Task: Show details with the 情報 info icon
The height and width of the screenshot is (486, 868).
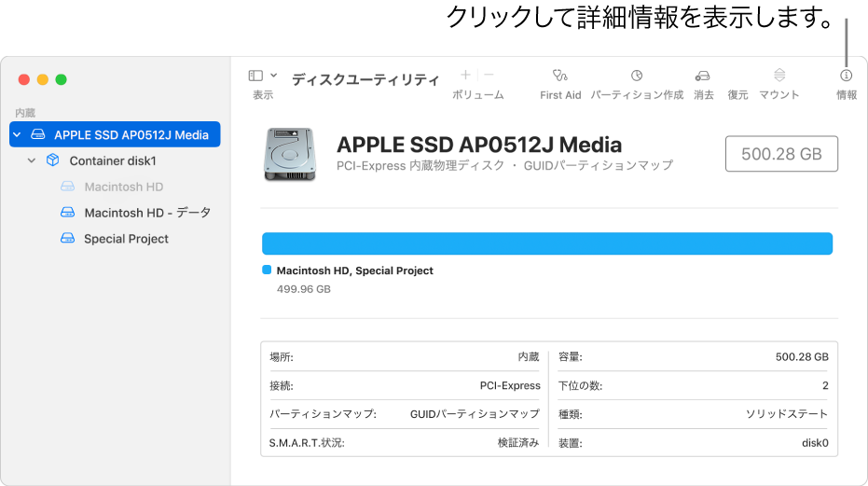Action: [x=846, y=76]
